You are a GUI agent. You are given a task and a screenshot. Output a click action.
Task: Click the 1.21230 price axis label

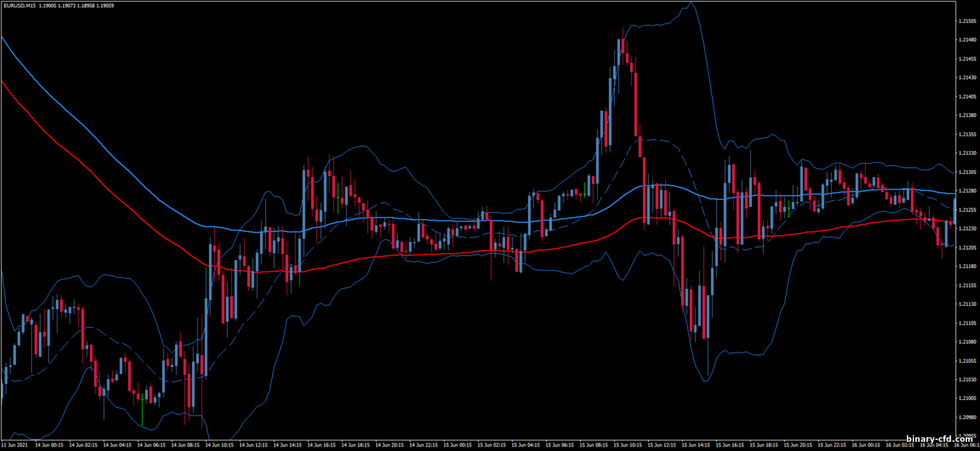pyautogui.click(x=967, y=229)
